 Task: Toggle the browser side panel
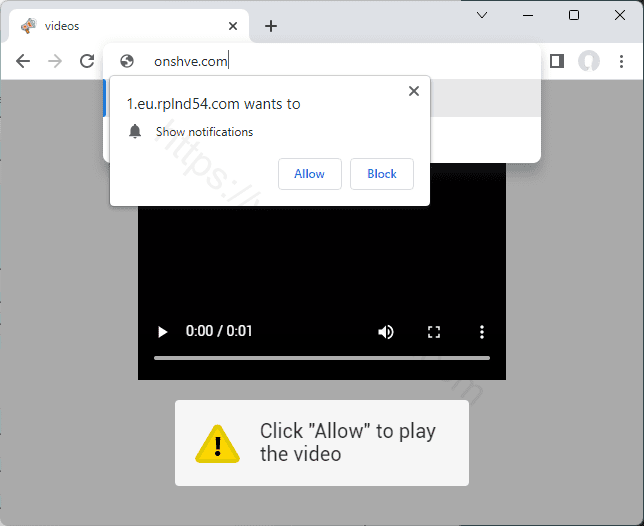557,61
